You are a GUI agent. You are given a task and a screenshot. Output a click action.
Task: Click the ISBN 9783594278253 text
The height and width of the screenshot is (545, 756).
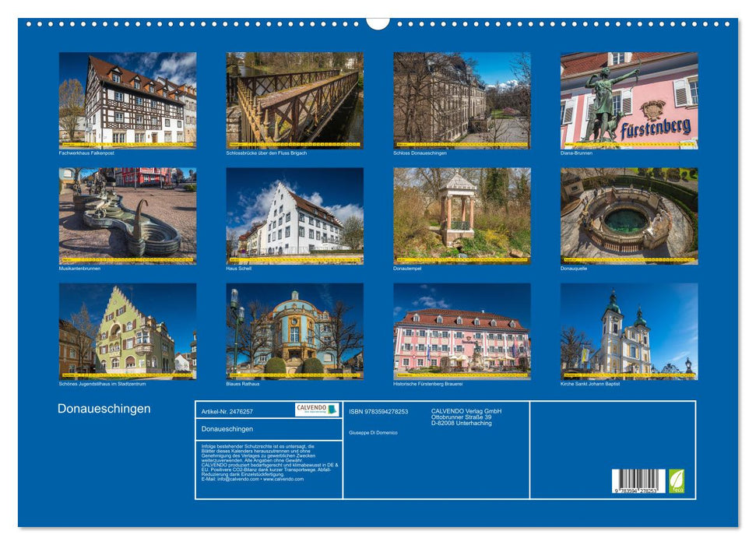(378, 411)
